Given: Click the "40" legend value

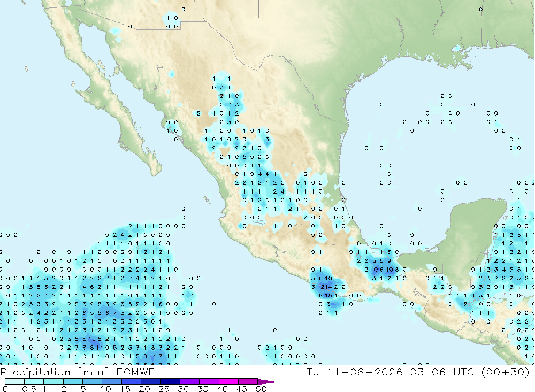Looking at the screenshot, I should pos(223,389).
